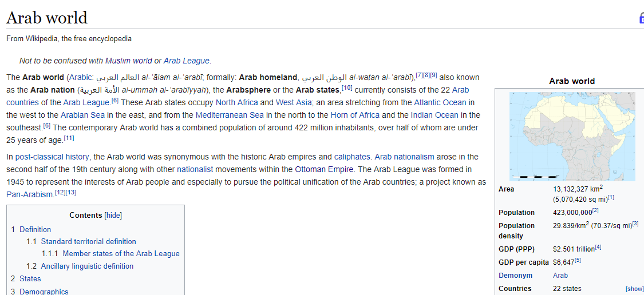
Task: Open the North Africa link
Action: tap(237, 102)
